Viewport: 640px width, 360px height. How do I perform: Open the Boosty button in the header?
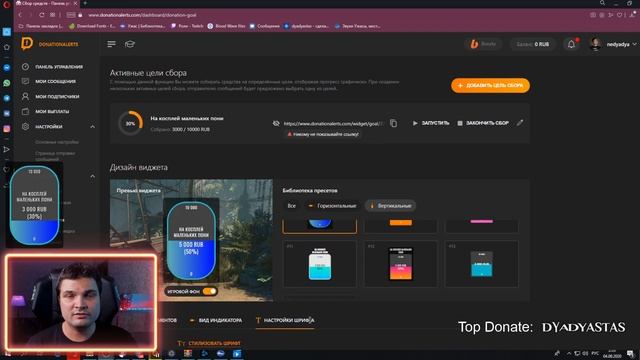pyautogui.click(x=483, y=44)
